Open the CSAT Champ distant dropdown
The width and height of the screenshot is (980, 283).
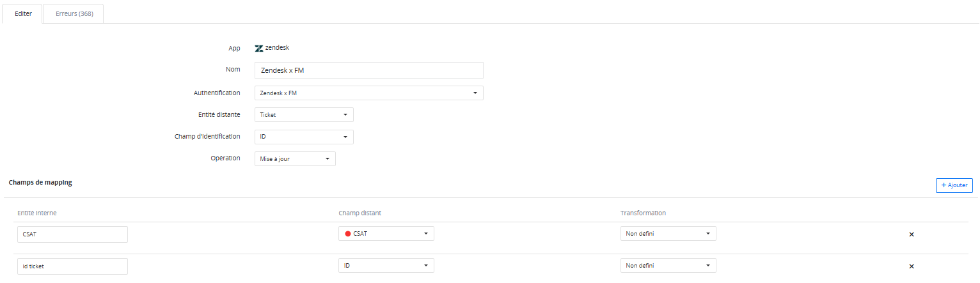pos(386,234)
